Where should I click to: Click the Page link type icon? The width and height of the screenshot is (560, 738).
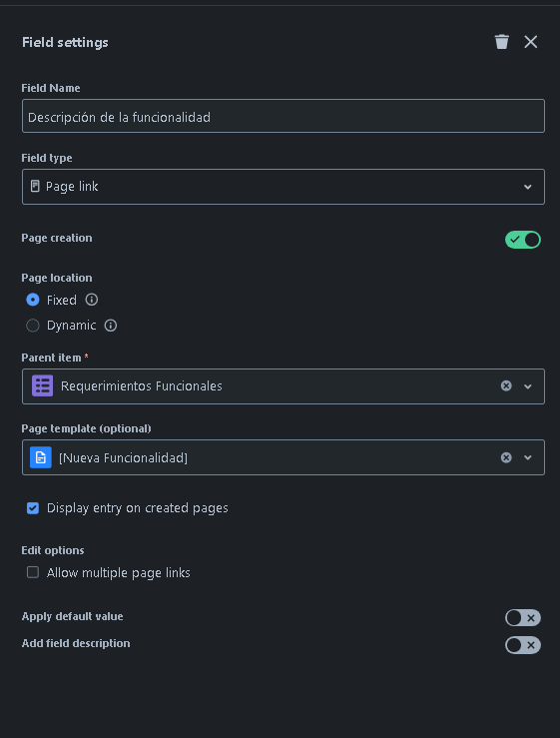coord(35,186)
